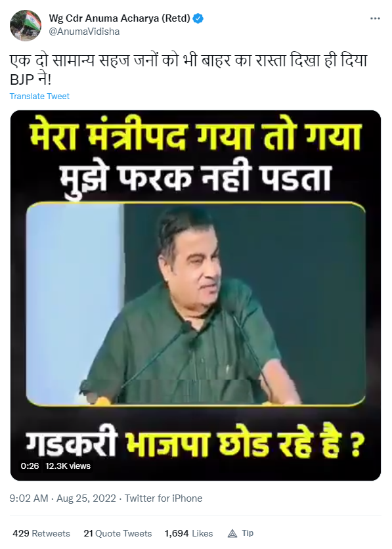The image size is (392, 549).
Task: Open the three-dot more options menu
Action: pos(375,18)
